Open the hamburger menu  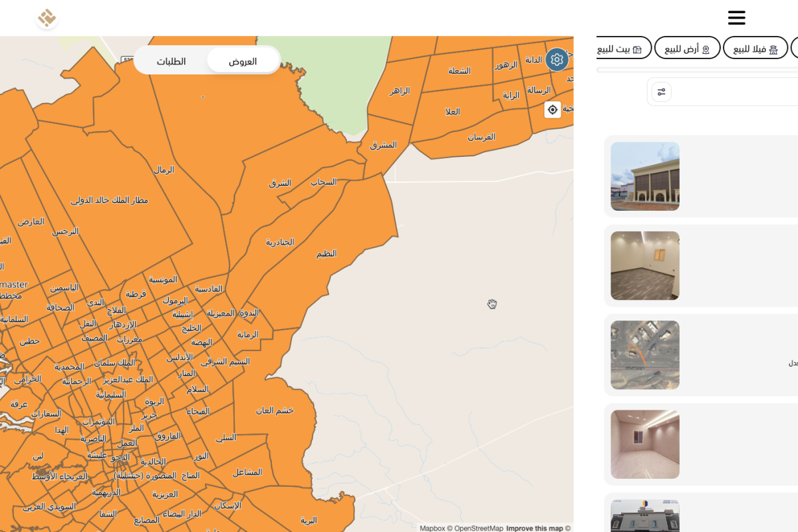click(736, 18)
